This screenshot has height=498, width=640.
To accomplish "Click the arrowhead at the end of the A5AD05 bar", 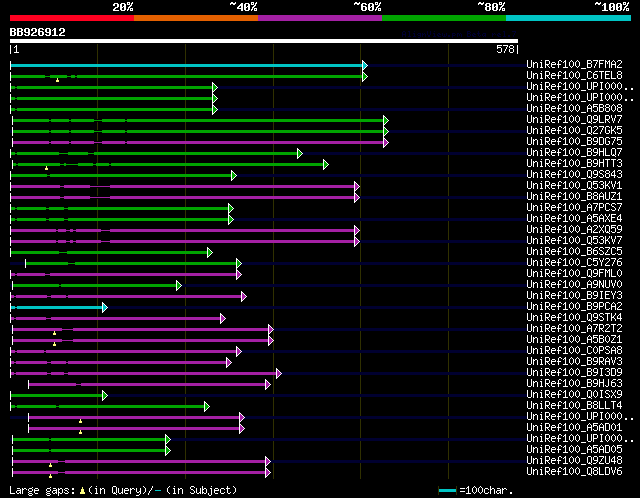I will pyautogui.click(x=168, y=451).
